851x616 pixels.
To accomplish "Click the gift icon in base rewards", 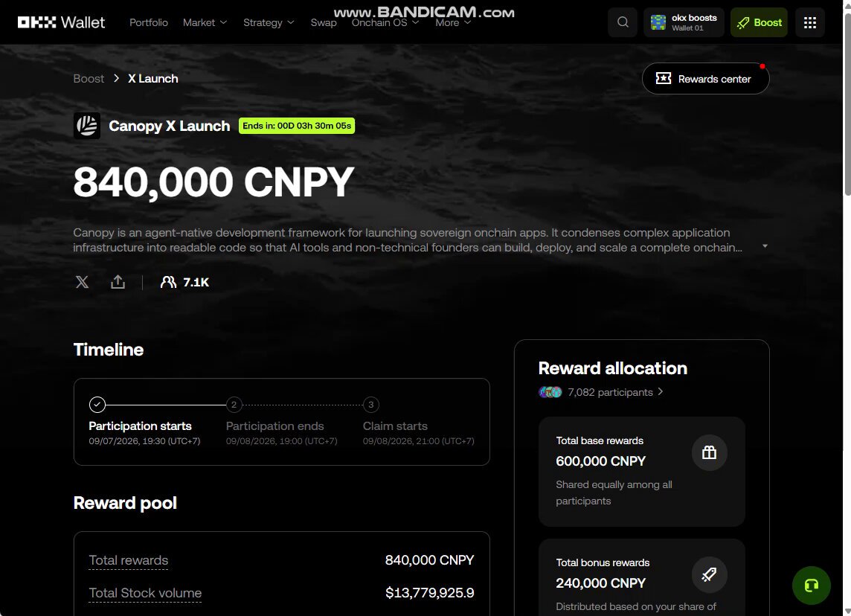I will (710, 452).
